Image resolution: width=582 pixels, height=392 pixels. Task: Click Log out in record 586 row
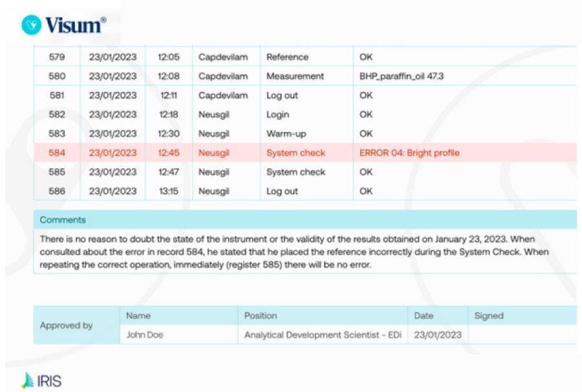[x=282, y=191]
